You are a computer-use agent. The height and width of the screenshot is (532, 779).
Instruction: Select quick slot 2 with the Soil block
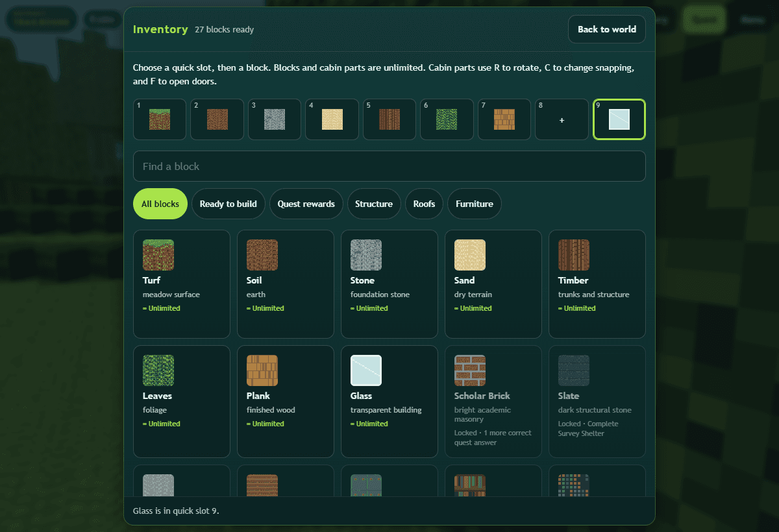click(x=217, y=119)
